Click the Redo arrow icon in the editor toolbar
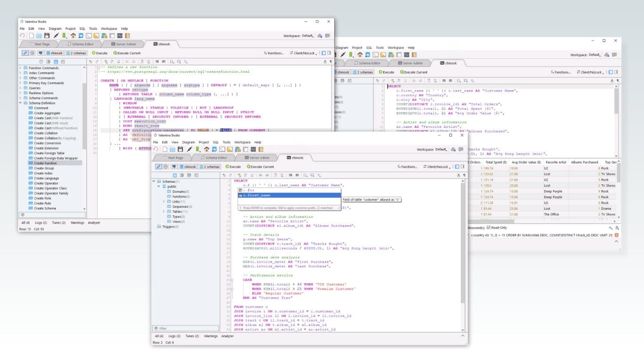644x362 pixels. click(x=231, y=175)
